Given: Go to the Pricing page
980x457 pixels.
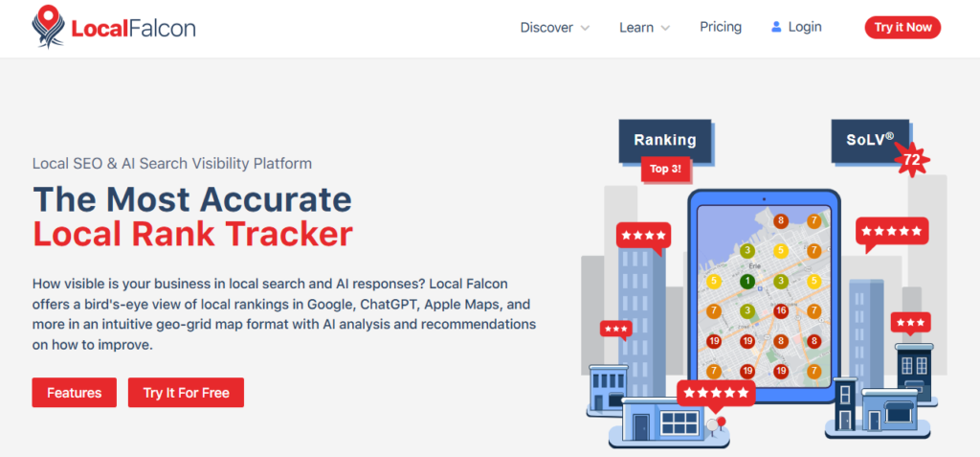Looking at the screenshot, I should pyautogui.click(x=721, y=27).
